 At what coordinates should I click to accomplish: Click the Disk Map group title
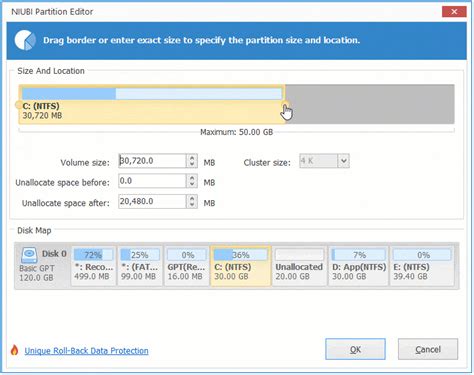34,230
